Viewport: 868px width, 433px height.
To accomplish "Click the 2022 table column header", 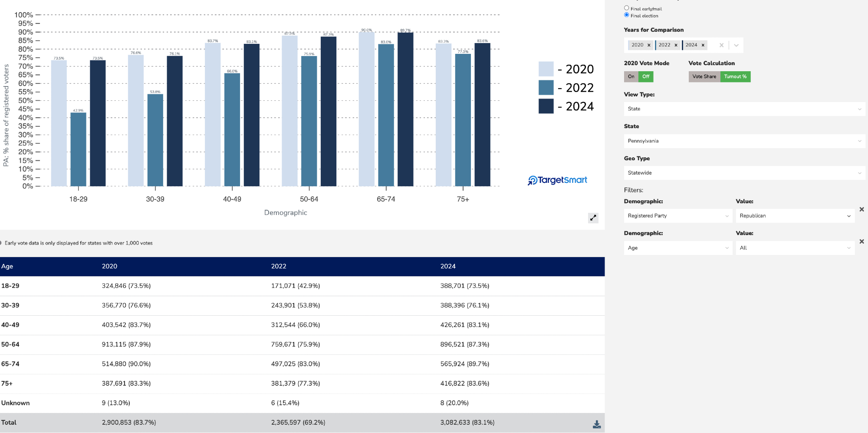I will coord(279,266).
